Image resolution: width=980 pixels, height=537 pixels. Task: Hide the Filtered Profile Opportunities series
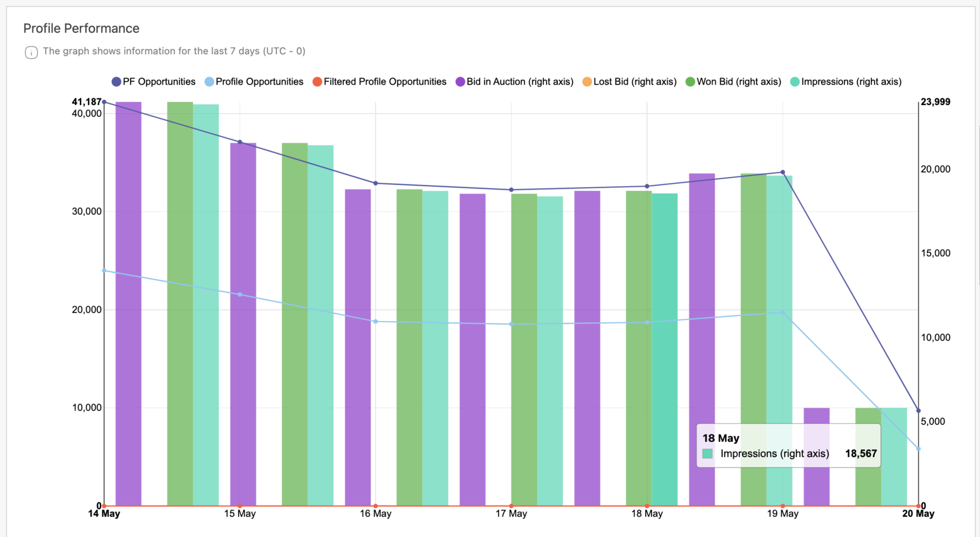(379, 82)
